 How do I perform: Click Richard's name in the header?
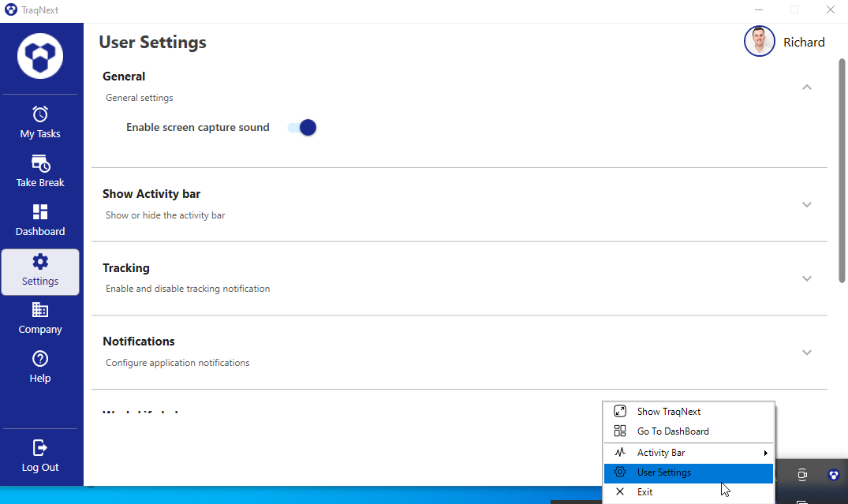(804, 41)
